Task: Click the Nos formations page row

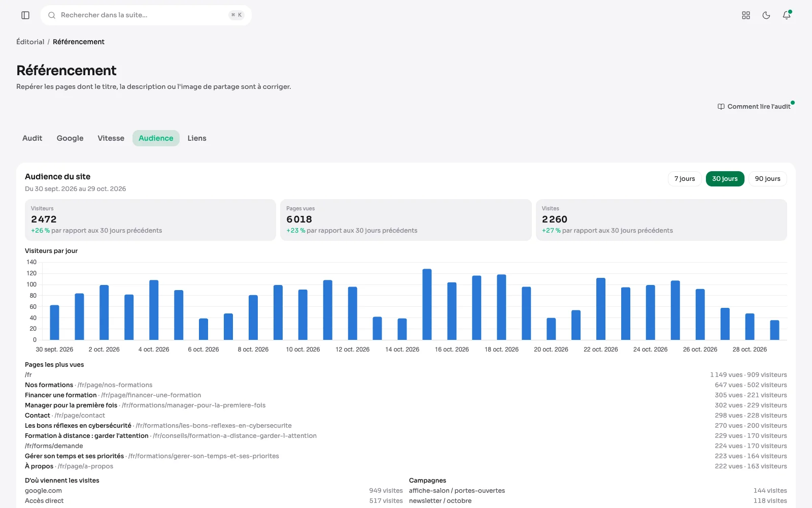Action: [406, 385]
